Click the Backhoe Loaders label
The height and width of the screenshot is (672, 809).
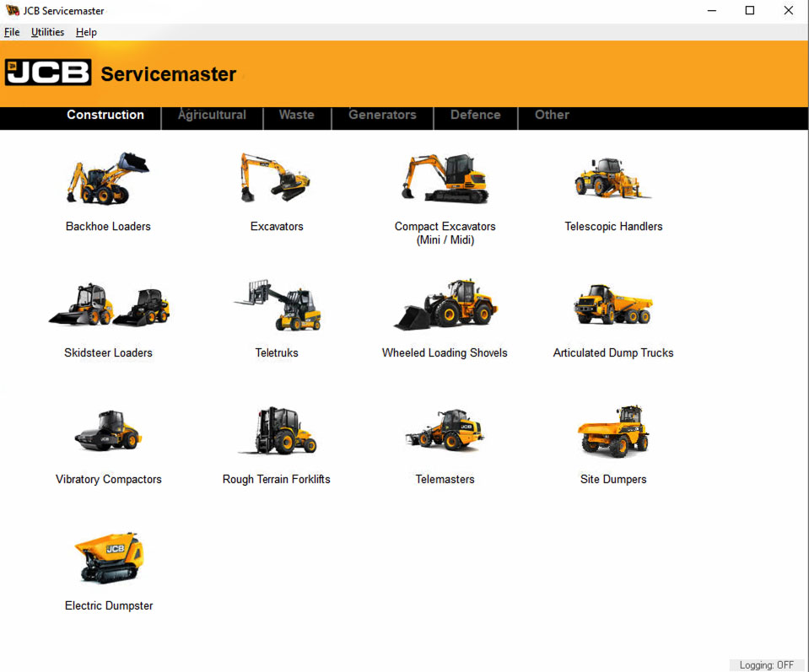point(108,227)
